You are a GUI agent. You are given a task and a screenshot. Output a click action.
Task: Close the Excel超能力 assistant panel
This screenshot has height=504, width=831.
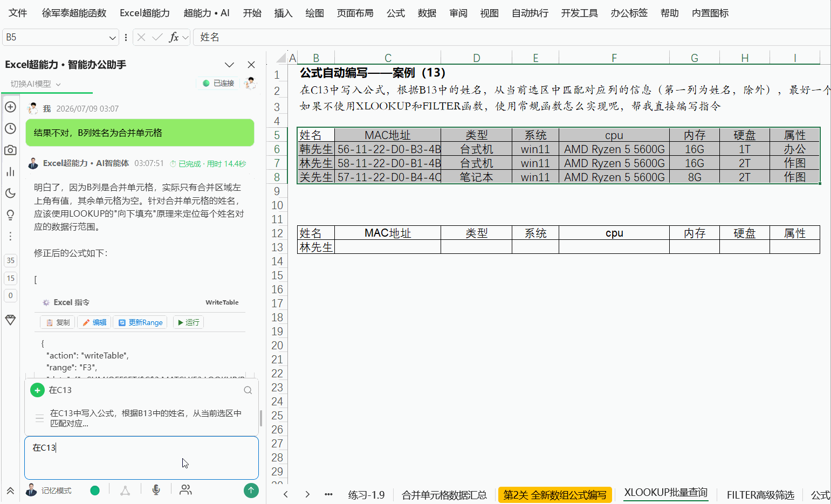point(251,65)
